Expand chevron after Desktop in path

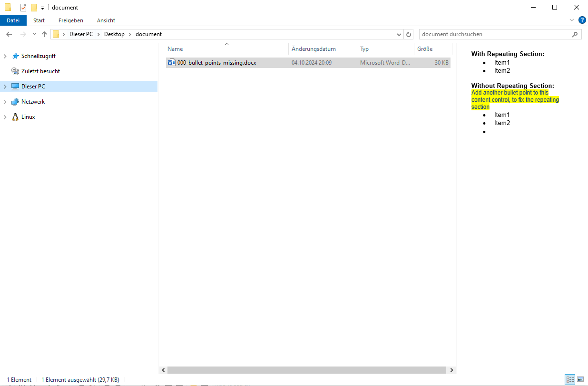tap(130, 34)
